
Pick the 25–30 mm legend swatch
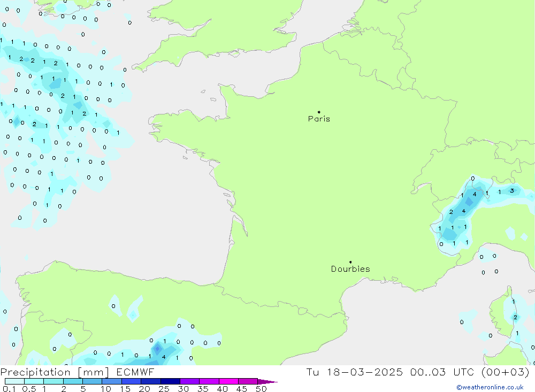(170, 381)
